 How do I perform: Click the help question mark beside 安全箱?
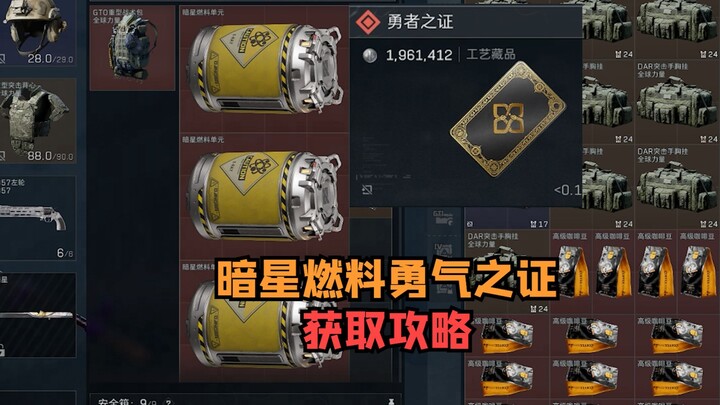tap(169, 402)
